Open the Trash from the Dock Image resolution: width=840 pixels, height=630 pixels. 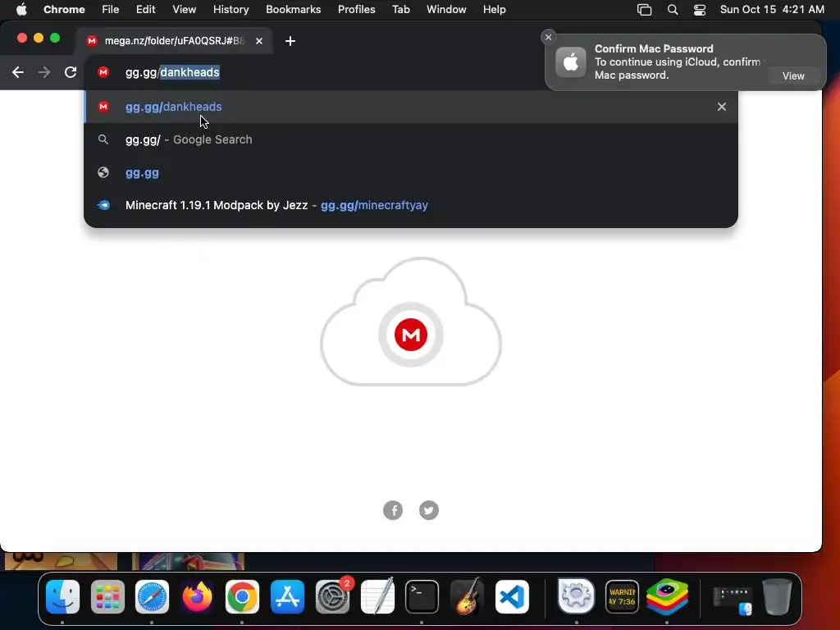[778, 597]
